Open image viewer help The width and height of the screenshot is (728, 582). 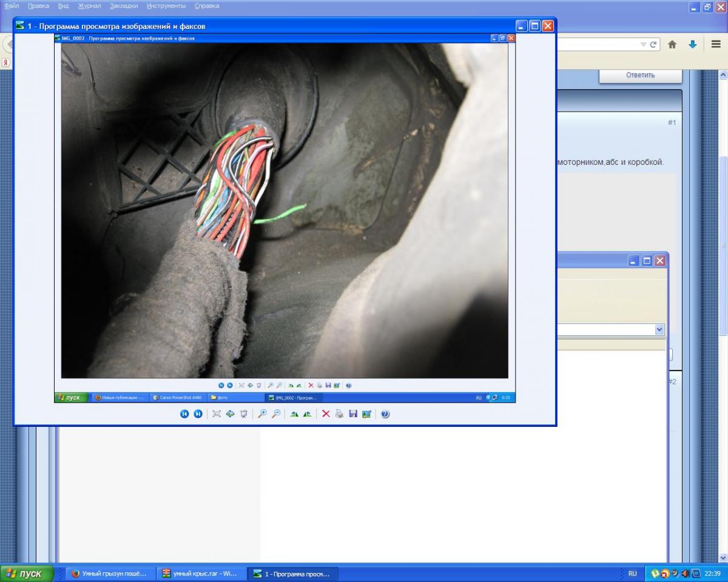tap(385, 414)
